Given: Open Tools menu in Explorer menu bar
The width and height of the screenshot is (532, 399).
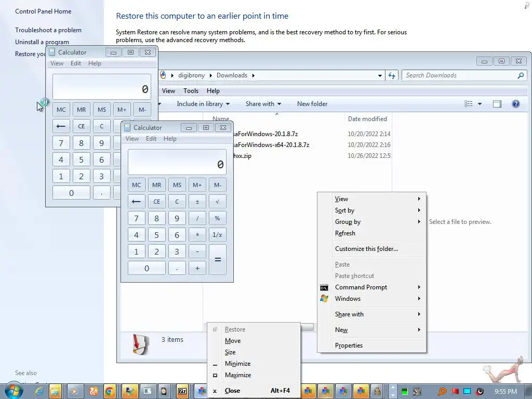Looking at the screenshot, I should pos(191,91).
